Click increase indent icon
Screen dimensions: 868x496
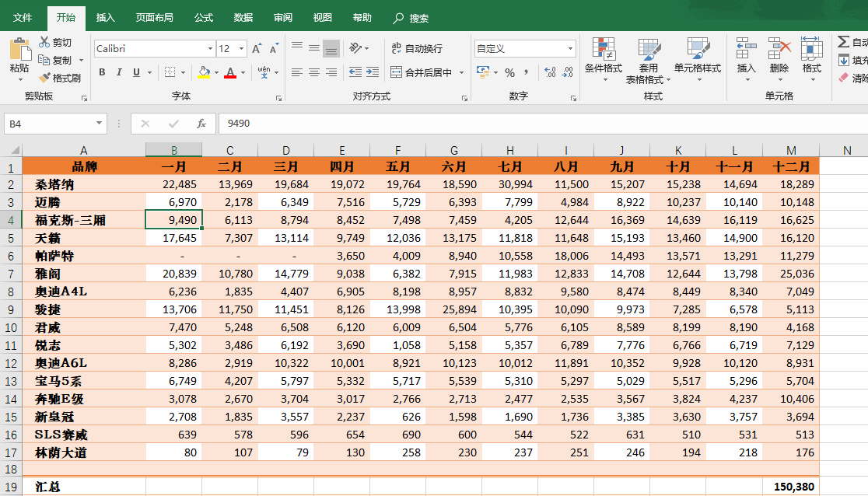(373, 72)
